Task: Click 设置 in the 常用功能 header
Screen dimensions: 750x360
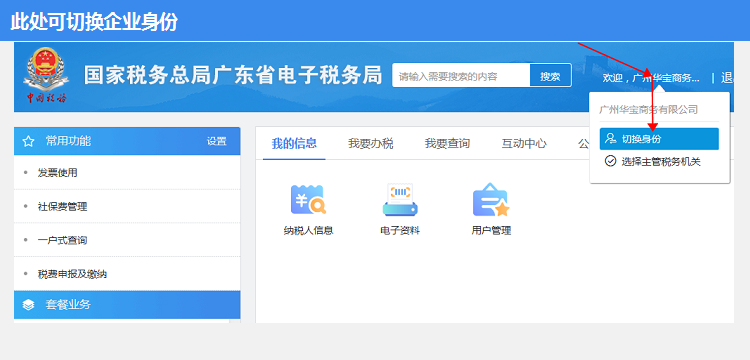Action: click(217, 141)
